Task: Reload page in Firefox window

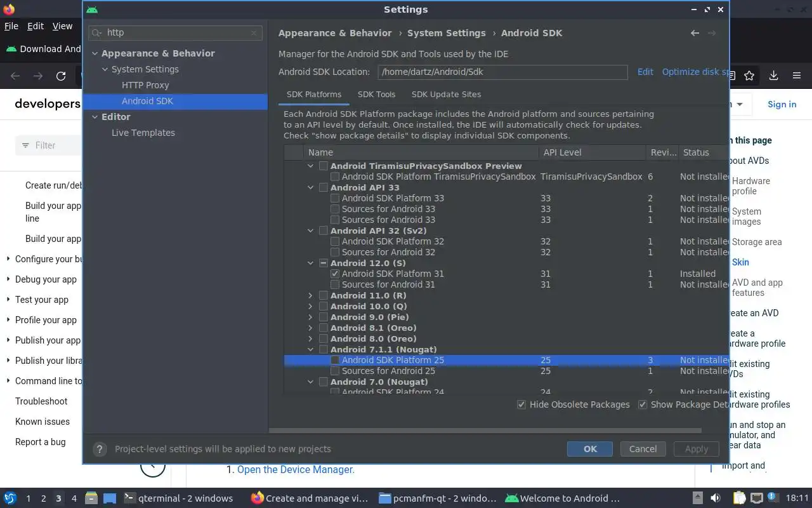Action: 61,76
